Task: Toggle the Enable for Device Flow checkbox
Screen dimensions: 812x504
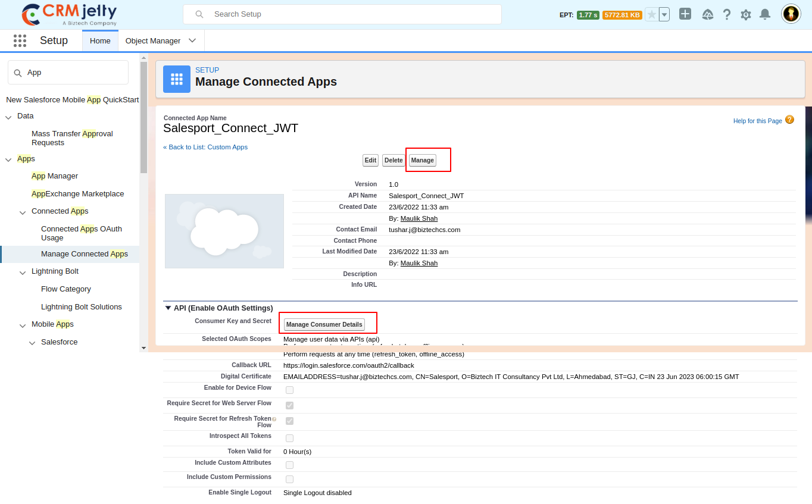Action: [x=289, y=390]
